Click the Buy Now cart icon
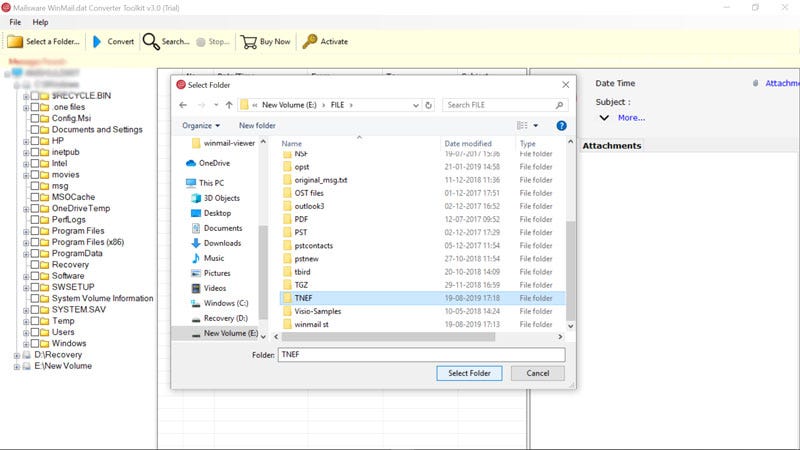 click(x=248, y=42)
